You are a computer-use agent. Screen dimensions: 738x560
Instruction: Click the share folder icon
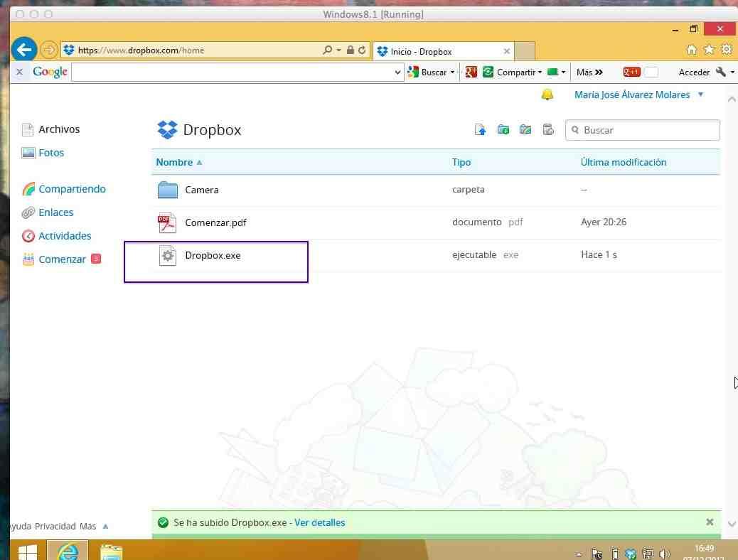coord(525,130)
